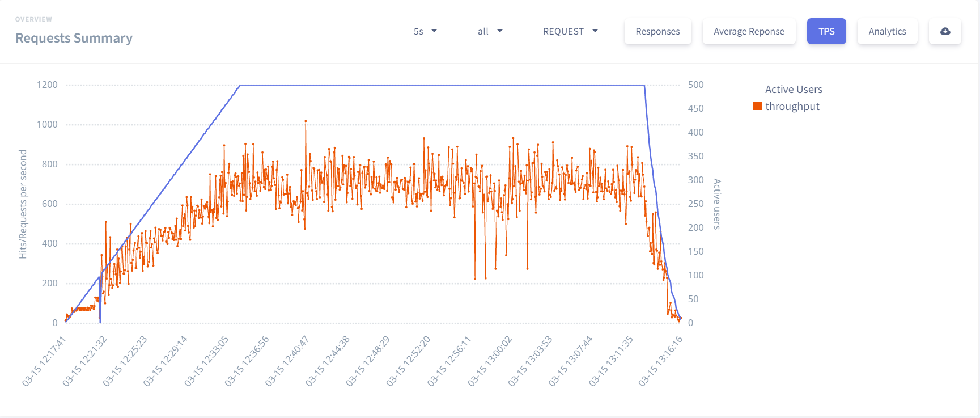Viewport: 980px width, 418px height.
Task: Click the Active users axis title
Action: pyautogui.click(x=717, y=204)
